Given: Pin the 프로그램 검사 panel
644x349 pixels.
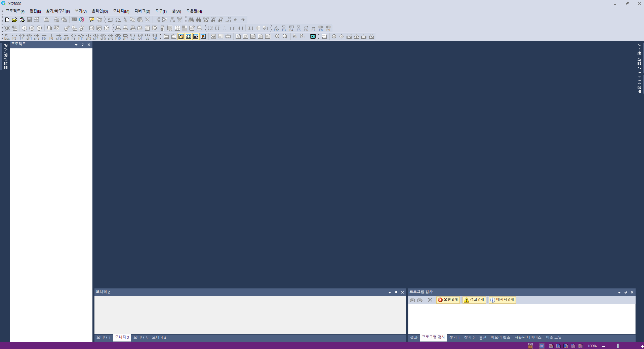Looking at the screenshot, I should pyautogui.click(x=626, y=292).
